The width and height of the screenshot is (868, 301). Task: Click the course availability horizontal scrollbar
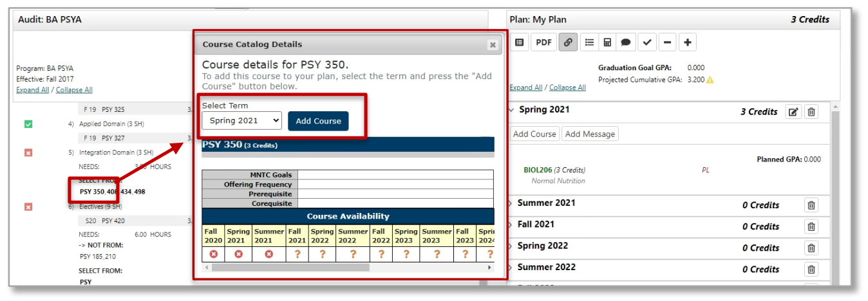click(x=348, y=267)
